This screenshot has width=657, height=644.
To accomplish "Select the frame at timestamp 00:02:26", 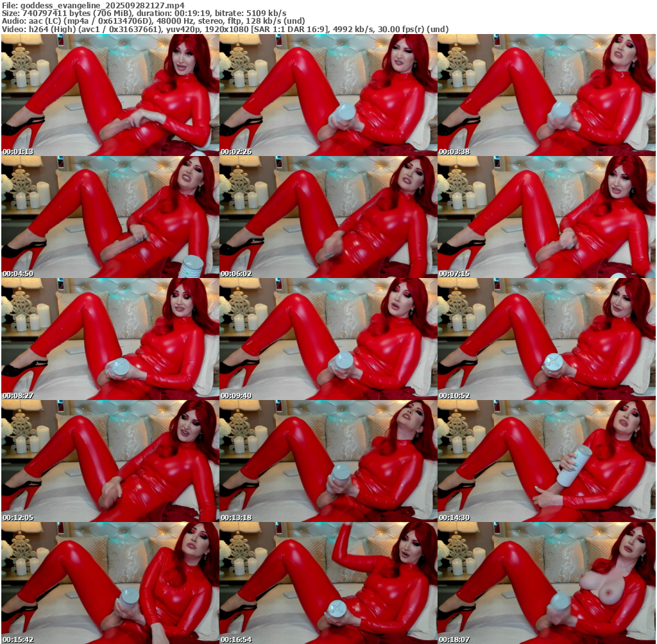I will click(328, 95).
